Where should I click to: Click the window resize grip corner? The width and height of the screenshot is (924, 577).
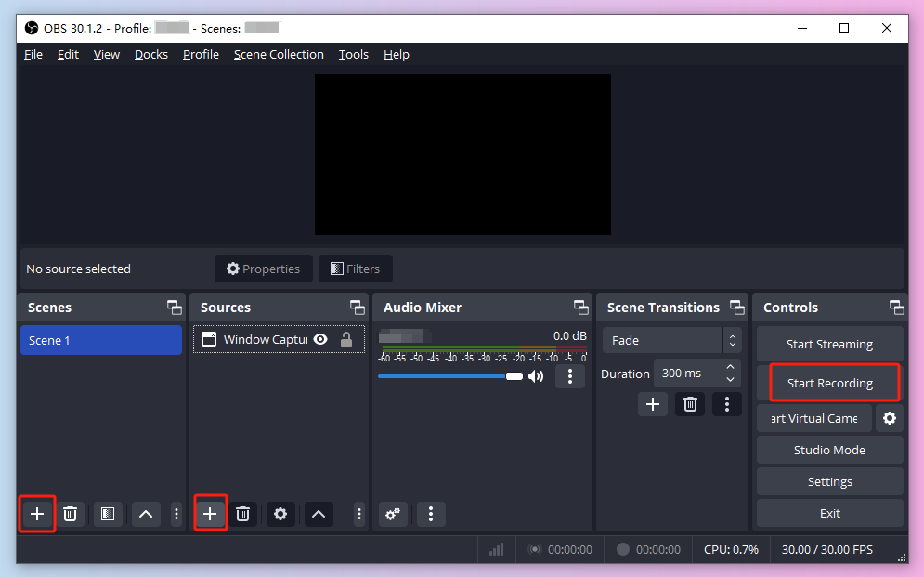(902, 557)
